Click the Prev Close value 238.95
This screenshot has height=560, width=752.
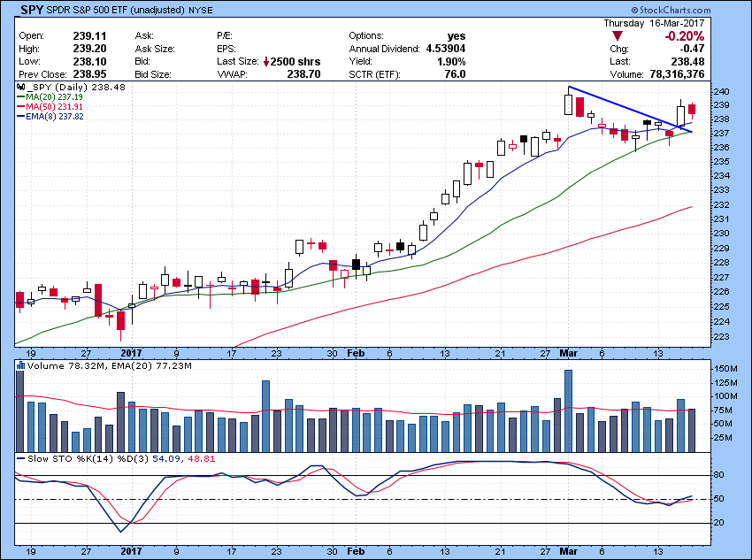point(89,74)
